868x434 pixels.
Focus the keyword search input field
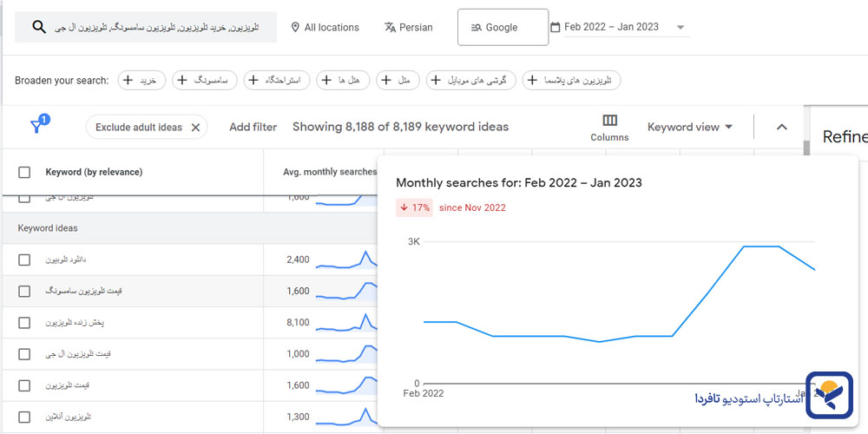pos(146,27)
